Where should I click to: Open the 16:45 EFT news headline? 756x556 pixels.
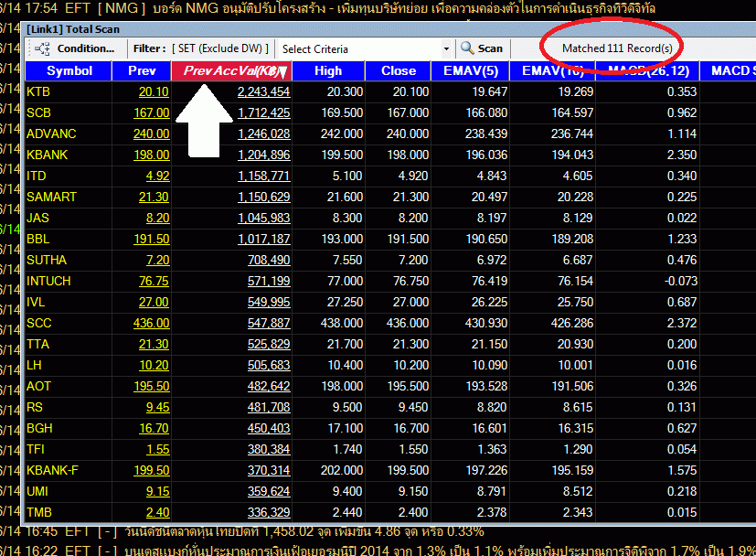[303, 531]
